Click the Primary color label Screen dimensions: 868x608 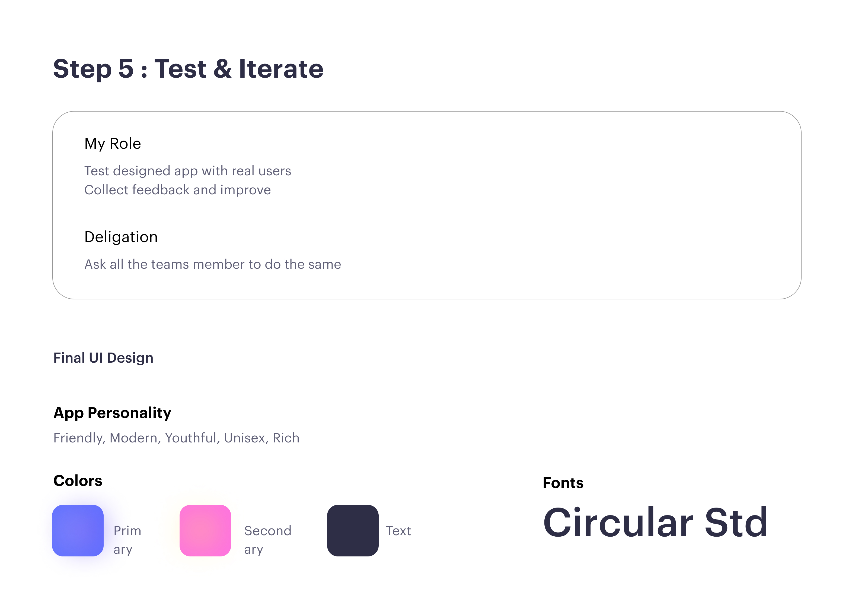(x=127, y=540)
